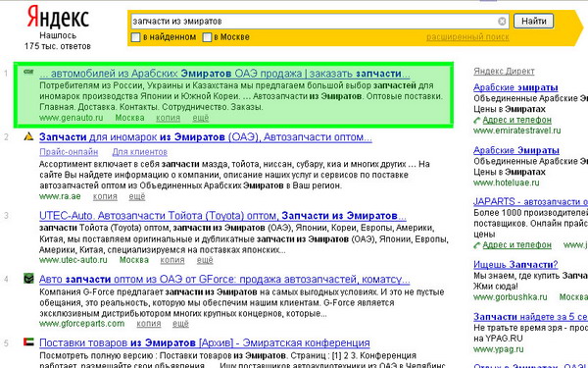Open www.utec-auto.ru green URL
This screenshot has height=368, width=588.
[x=73, y=260]
